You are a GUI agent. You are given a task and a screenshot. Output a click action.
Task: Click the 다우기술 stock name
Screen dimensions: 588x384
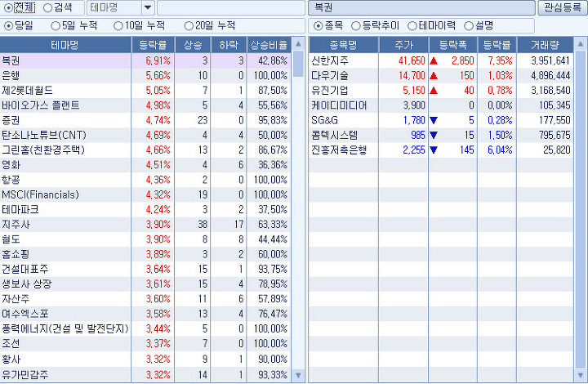330,76
